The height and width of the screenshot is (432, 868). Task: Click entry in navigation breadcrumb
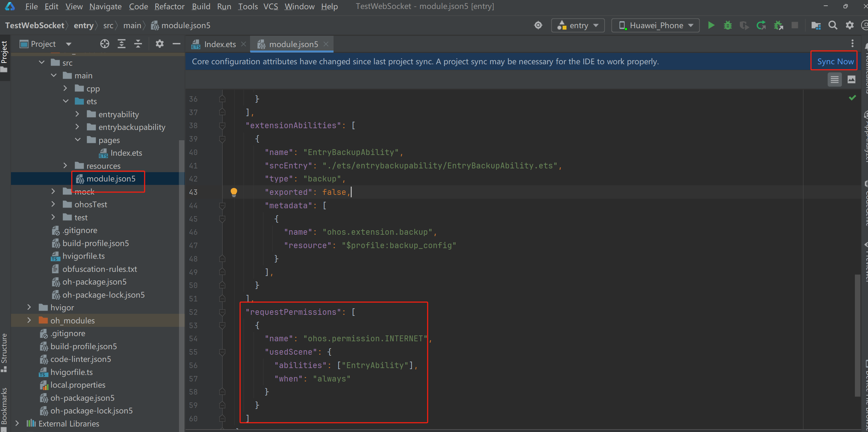point(83,25)
